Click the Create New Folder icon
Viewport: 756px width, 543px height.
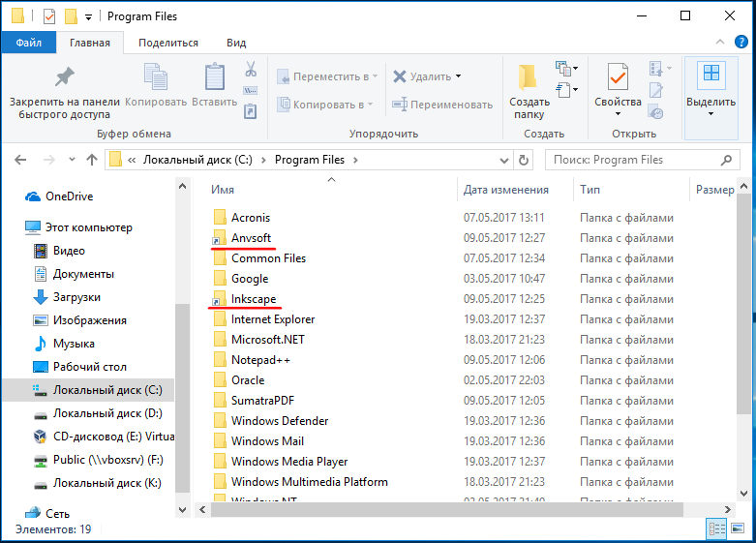[528, 77]
